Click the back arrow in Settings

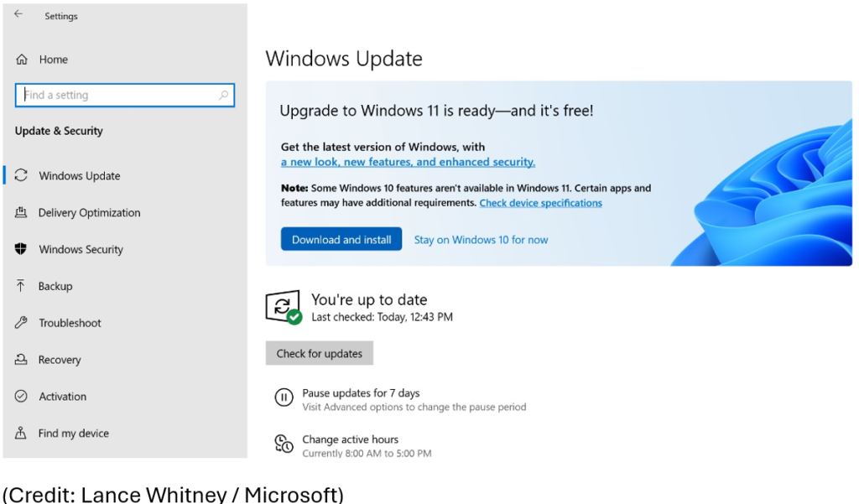click(x=18, y=14)
